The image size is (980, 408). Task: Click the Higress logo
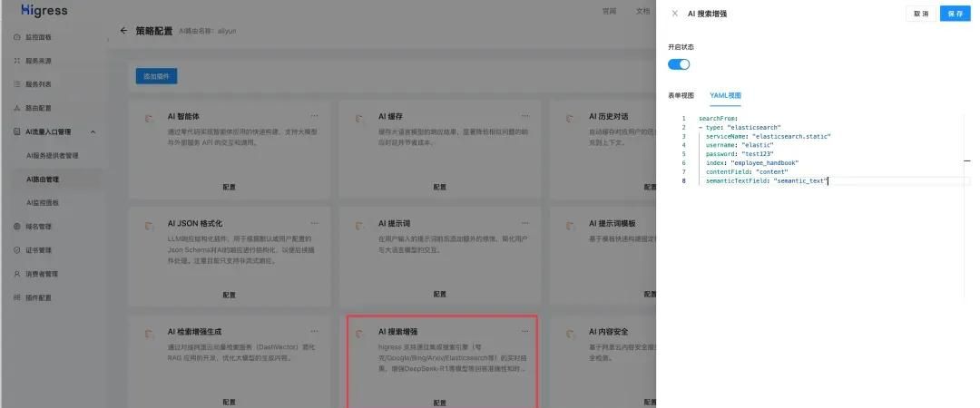pyautogui.click(x=44, y=11)
